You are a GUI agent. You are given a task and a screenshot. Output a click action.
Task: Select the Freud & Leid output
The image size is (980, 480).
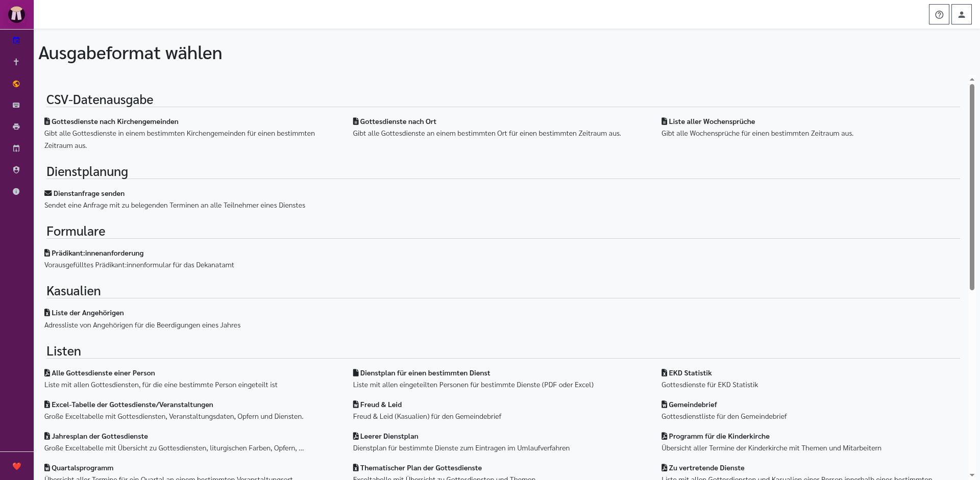[x=381, y=405]
